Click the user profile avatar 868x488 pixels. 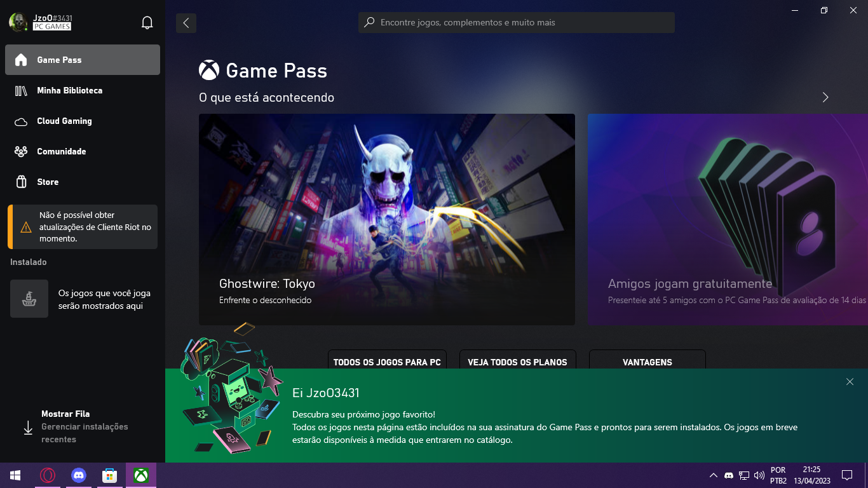point(18,22)
